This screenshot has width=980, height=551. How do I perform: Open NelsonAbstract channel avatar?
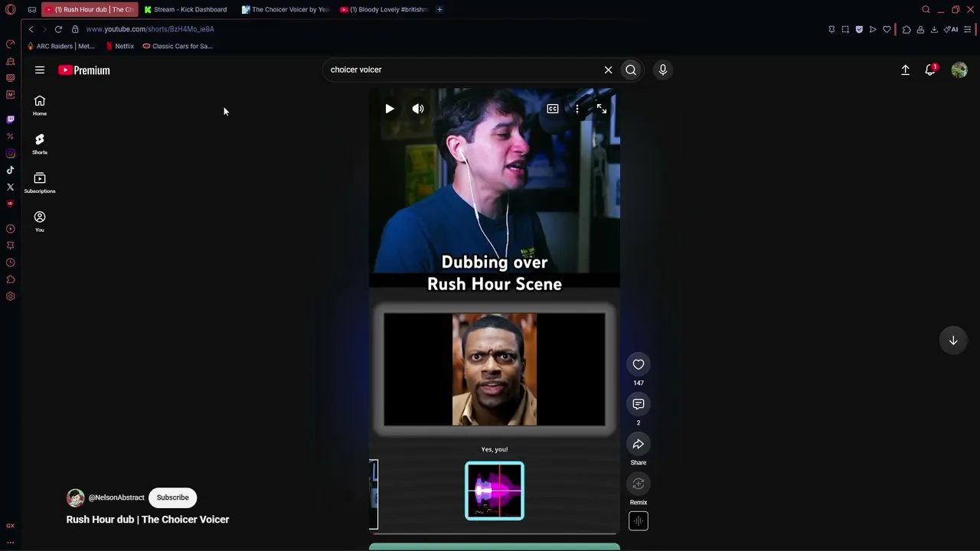[75, 497]
